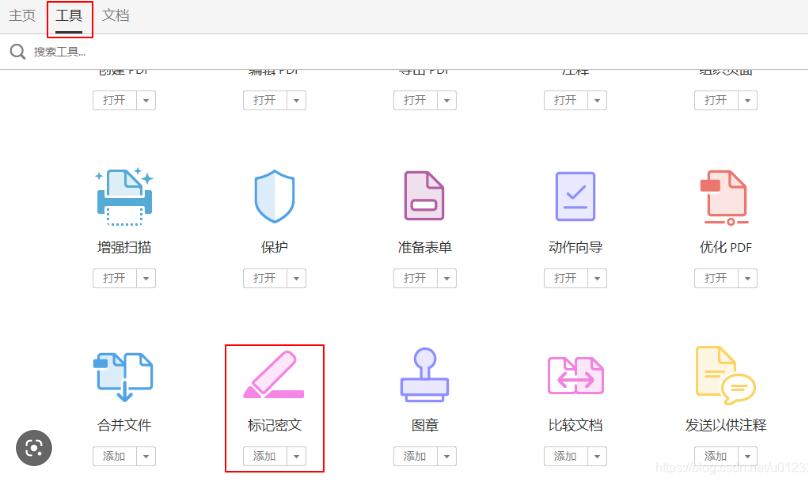Expand the dropdown arrow beside 创建 PDF 打开

tap(146, 100)
